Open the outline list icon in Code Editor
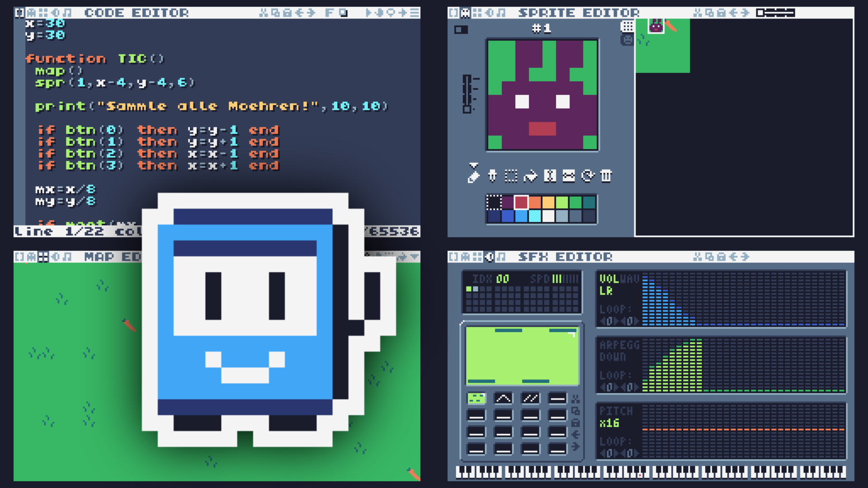This screenshot has width=868, height=488. (x=414, y=13)
